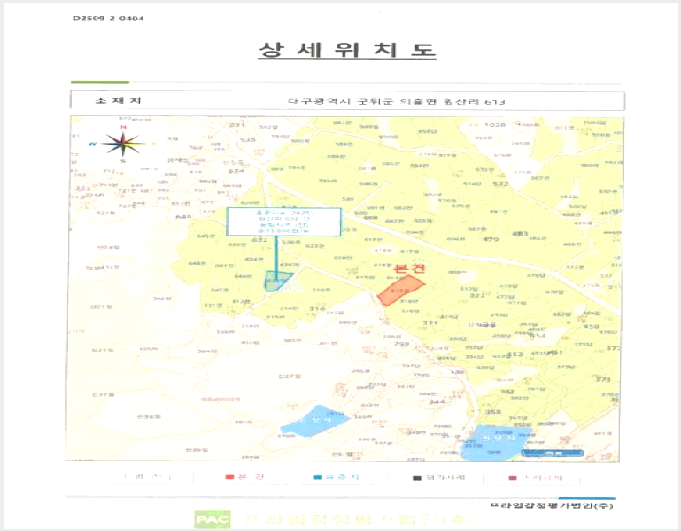Click the red 본건 label above the parcel
The width and height of the screenshot is (681, 531).
click(409, 268)
